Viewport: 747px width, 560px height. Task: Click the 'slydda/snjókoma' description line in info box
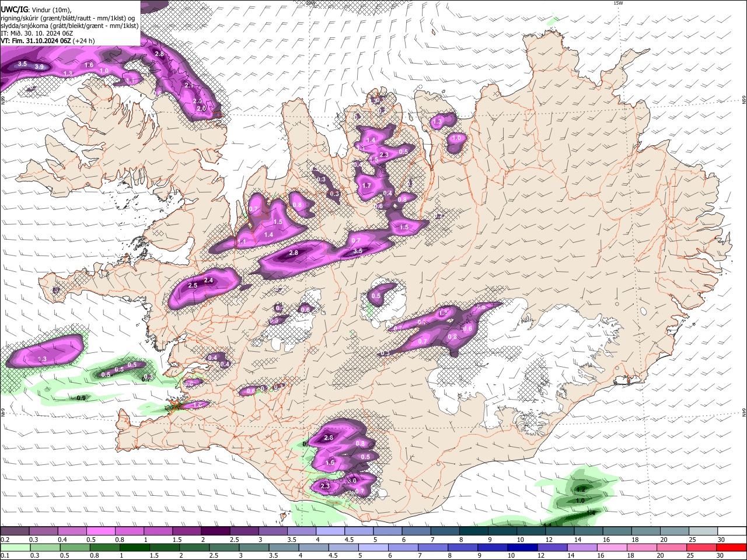(69, 26)
